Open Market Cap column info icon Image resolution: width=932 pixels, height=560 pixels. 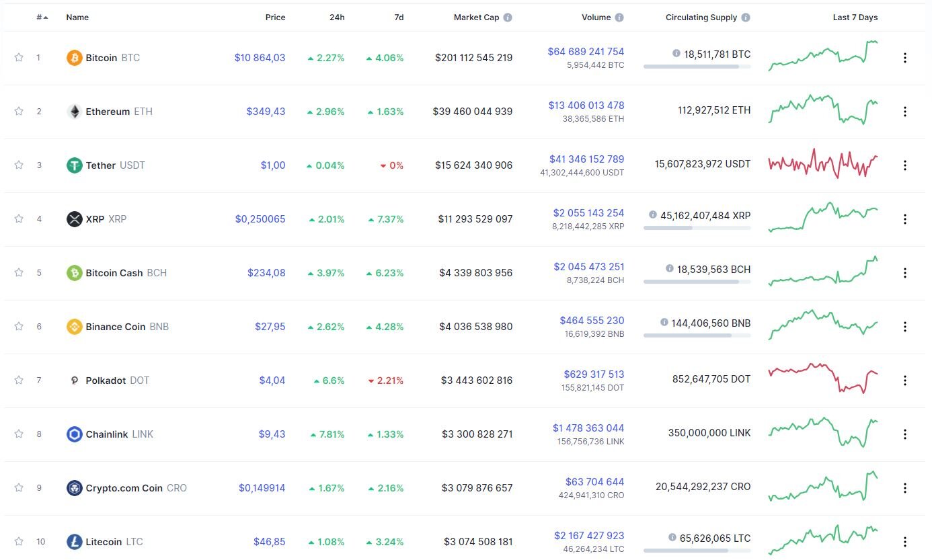(508, 17)
